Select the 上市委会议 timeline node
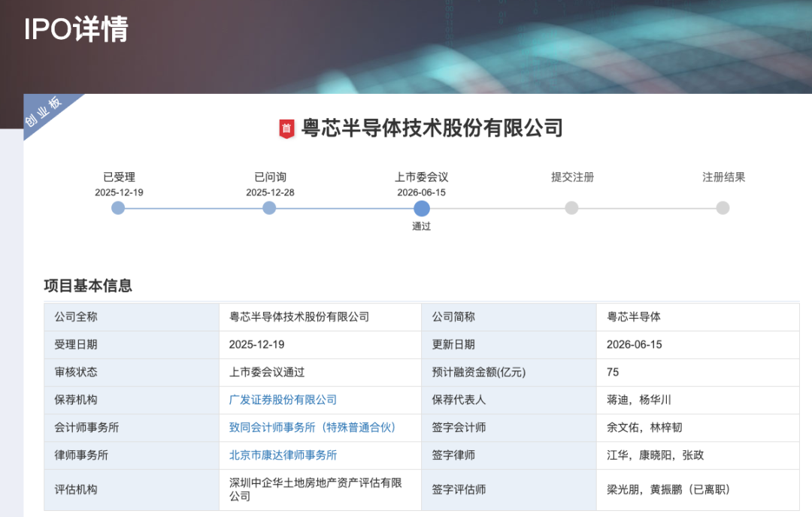 pyautogui.click(x=422, y=209)
